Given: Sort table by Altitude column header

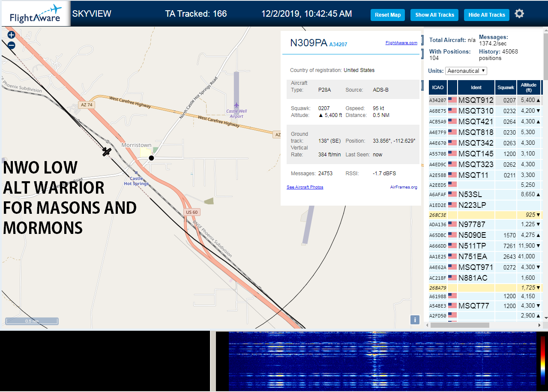Looking at the screenshot, I should pyautogui.click(x=529, y=87).
